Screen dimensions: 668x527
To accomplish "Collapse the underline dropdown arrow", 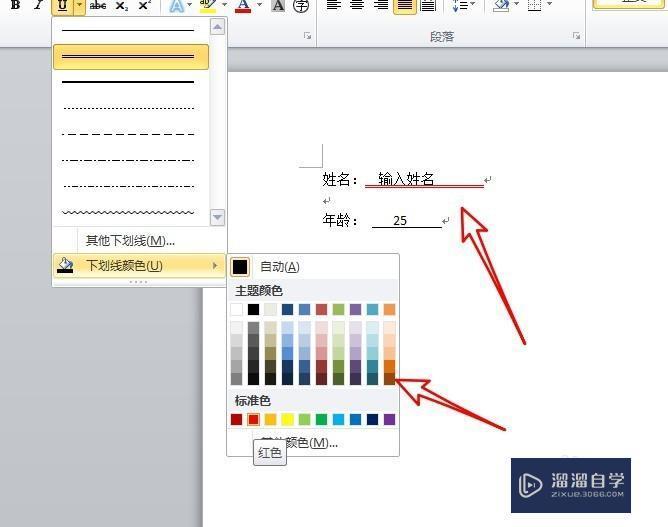I will [80, 6].
